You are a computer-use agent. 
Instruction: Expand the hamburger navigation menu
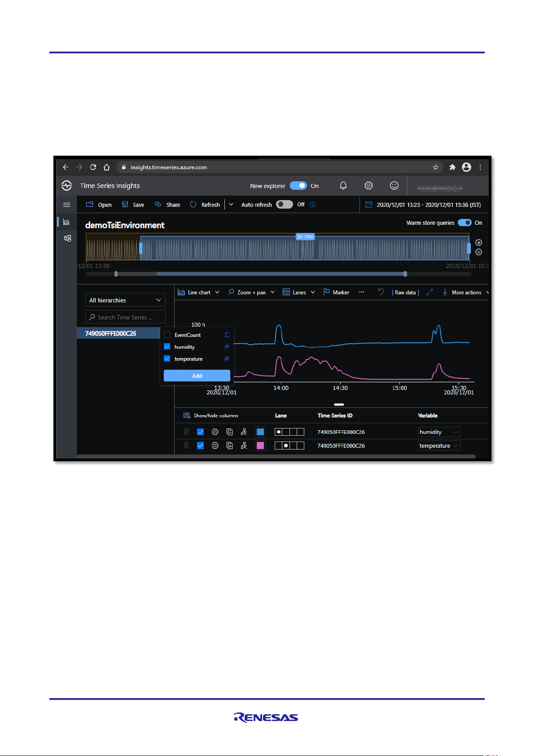(x=66, y=205)
